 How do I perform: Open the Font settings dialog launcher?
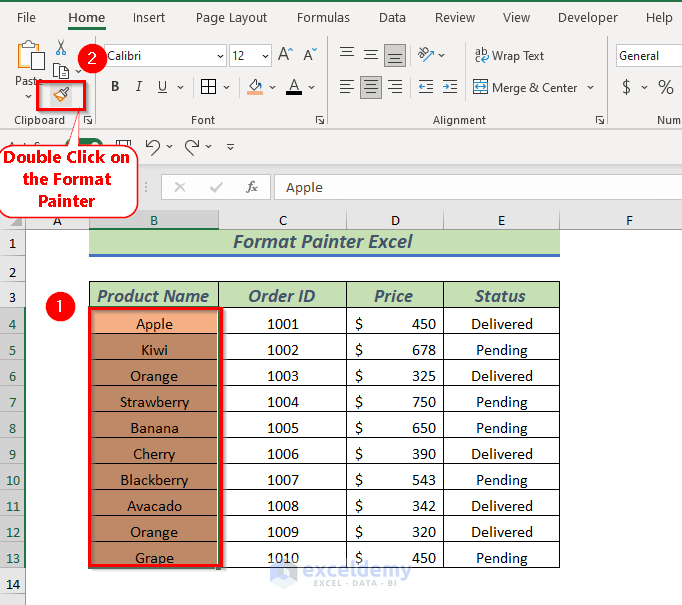(320, 120)
